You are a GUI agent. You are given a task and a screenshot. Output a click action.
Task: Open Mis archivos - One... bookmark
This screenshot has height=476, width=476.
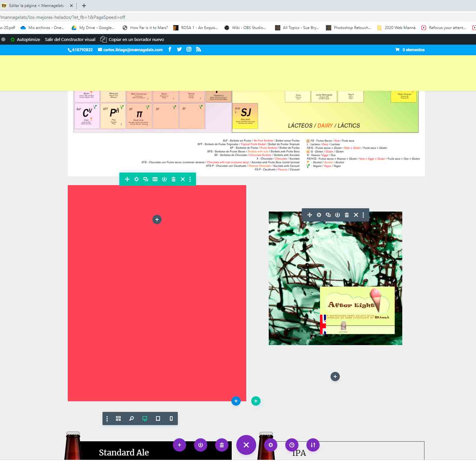coord(42,28)
